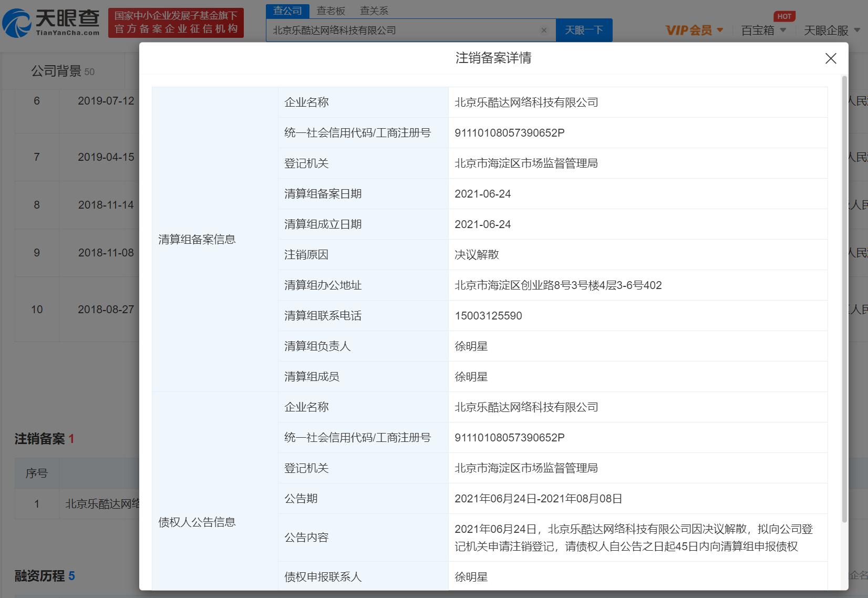The image size is (868, 598).
Task: Switch to the 查关系 tab
Action: [374, 10]
